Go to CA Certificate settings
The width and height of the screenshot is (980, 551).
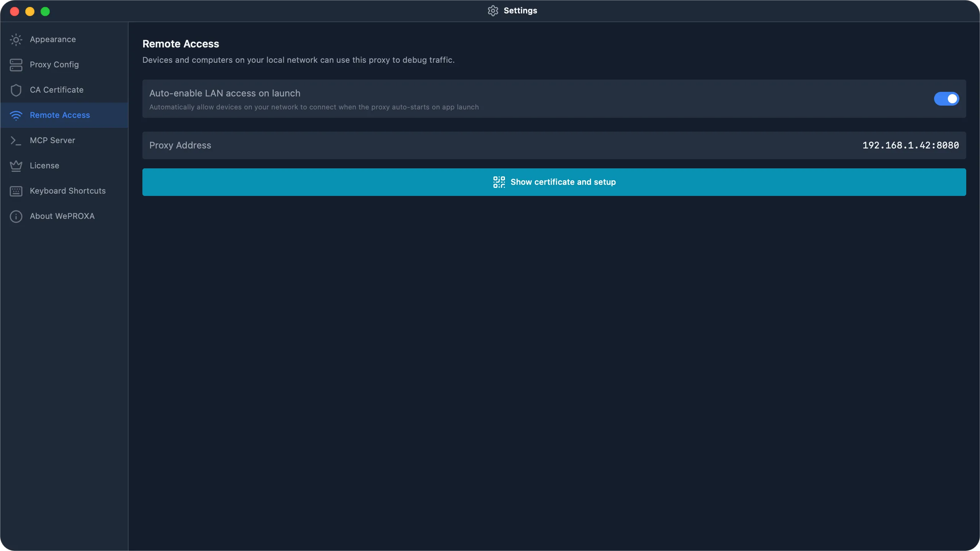pyautogui.click(x=64, y=90)
